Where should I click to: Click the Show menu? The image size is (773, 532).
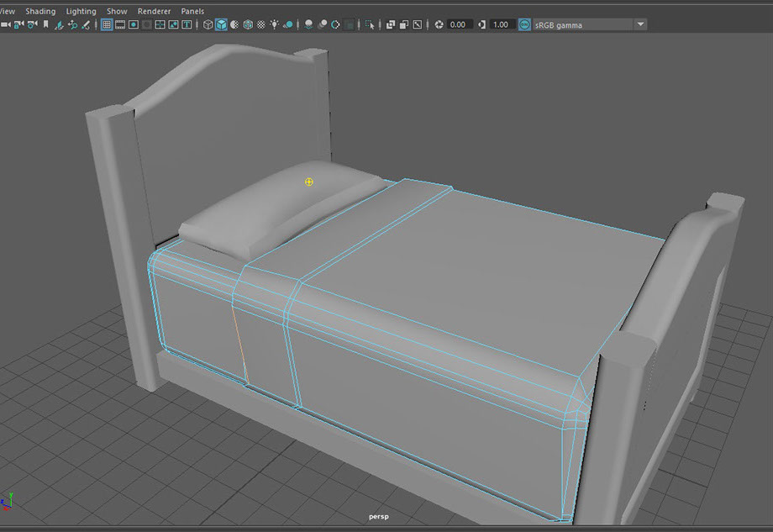click(x=117, y=11)
